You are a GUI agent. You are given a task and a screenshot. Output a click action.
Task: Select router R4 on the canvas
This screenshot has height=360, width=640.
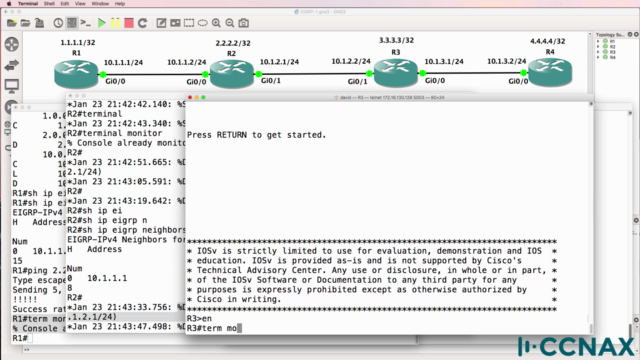[x=550, y=72]
